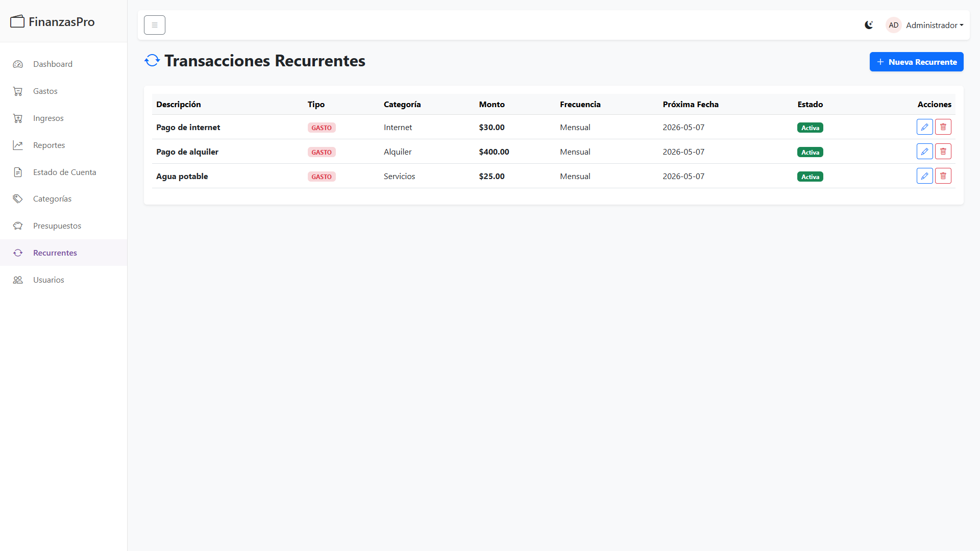Delete the Pago de alquiler row
Viewport: 980px width, 551px height.
click(x=943, y=152)
